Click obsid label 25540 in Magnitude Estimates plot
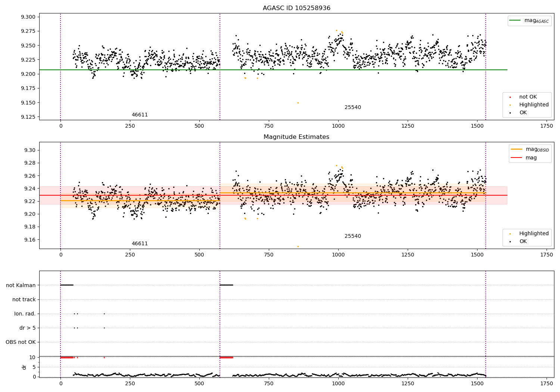The width and height of the screenshot is (560, 392). [x=353, y=236]
